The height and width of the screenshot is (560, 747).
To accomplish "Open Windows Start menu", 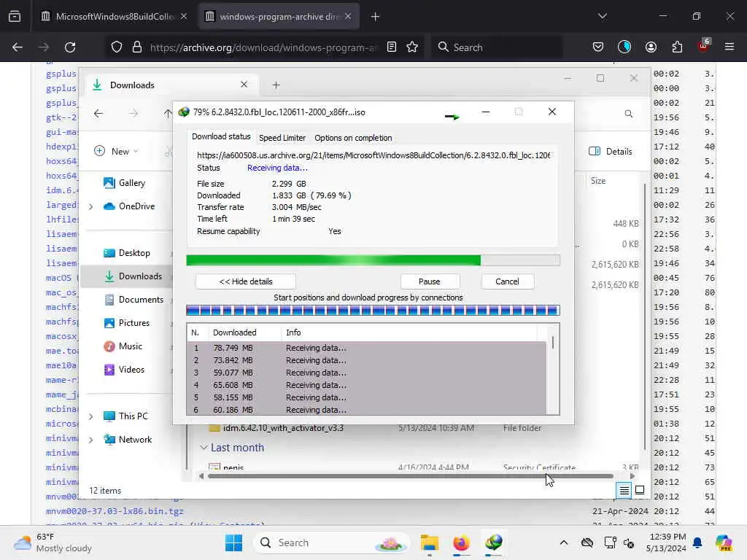I will [x=234, y=542].
